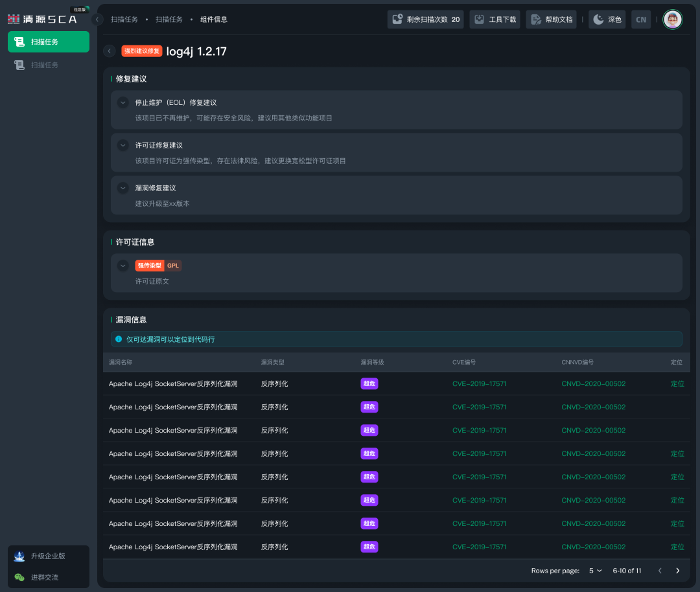Viewport: 700px width, 592px height.
Task: Click the 强烈建议修复 tag
Action: point(141,51)
